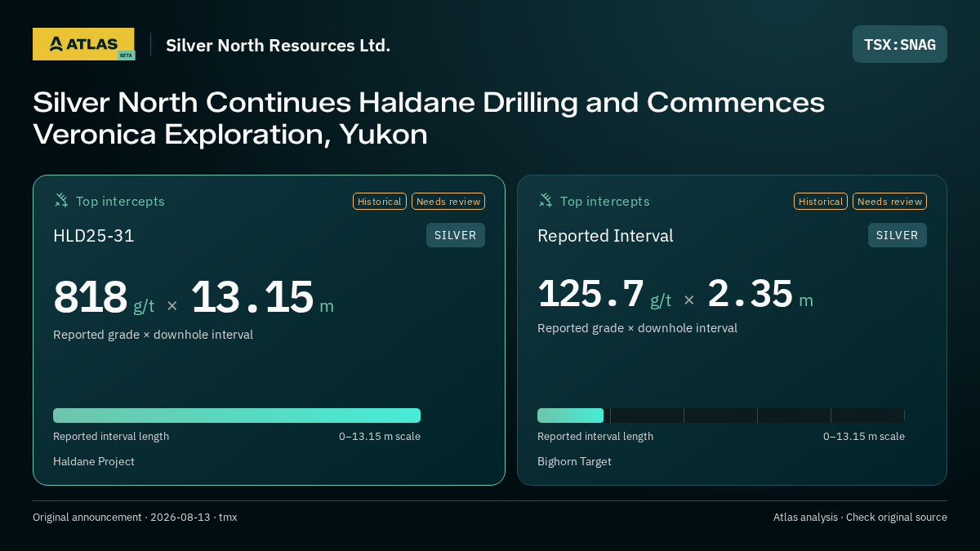Click Top intercepts label in the HLD25-31 card
This screenshot has width=980, height=551.
point(120,201)
